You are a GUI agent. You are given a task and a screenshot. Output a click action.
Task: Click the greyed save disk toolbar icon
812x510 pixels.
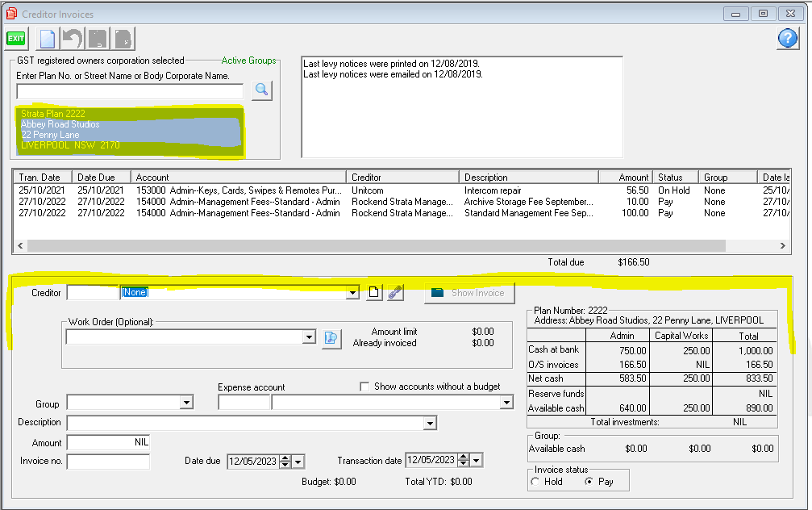pos(98,39)
